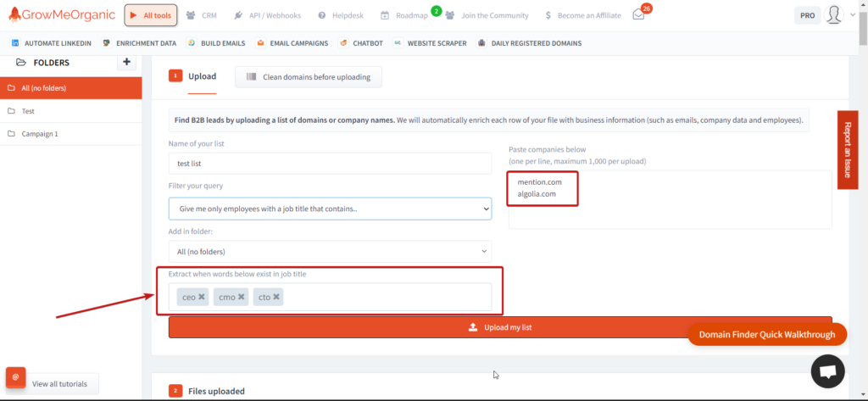Select the Test folder
Image resolution: width=868 pixels, height=401 pixels.
71,111
